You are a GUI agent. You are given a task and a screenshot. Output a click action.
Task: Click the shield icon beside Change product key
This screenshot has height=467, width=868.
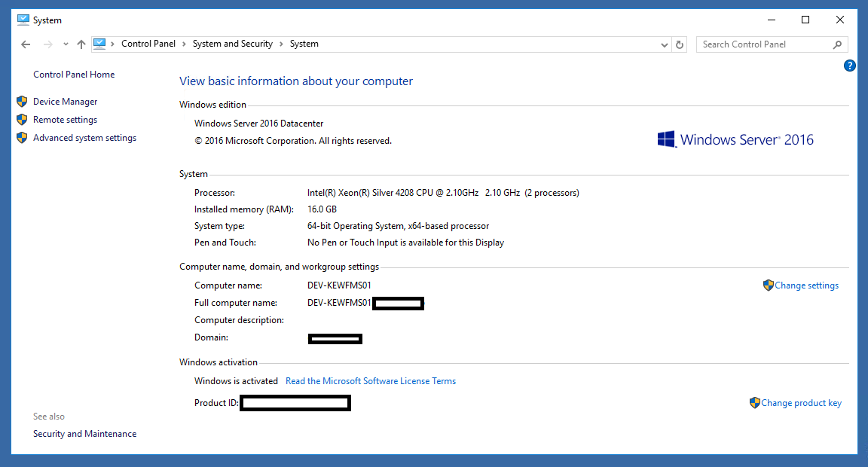pos(754,403)
